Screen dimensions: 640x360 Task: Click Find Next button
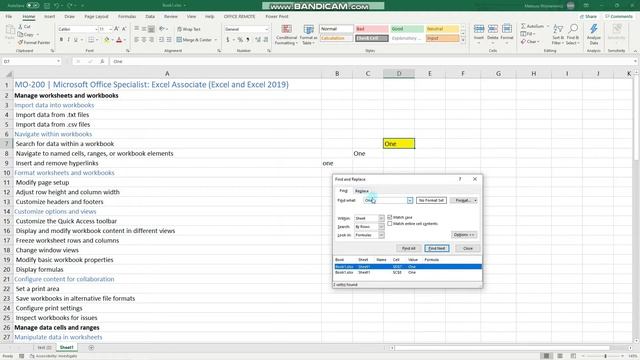pos(437,248)
